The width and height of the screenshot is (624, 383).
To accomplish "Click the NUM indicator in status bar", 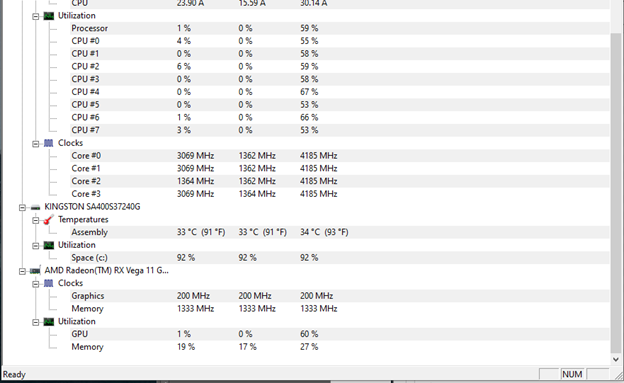I will click(x=572, y=374).
